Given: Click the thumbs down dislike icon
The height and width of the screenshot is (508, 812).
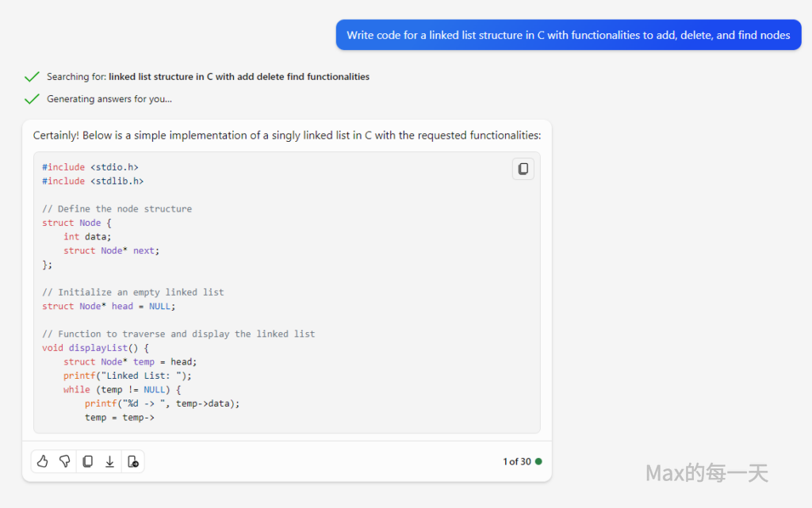Looking at the screenshot, I should [x=65, y=461].
